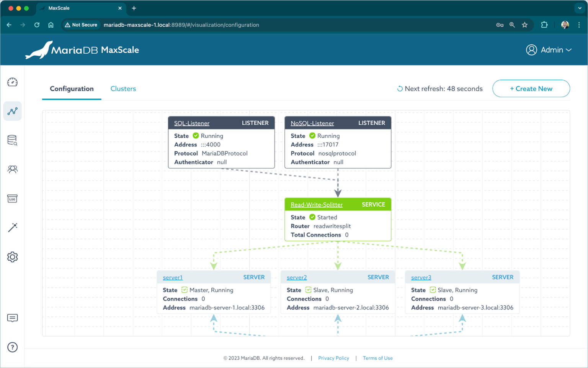
Task: View the Logs Archive icon
Action: click(12, 199)
